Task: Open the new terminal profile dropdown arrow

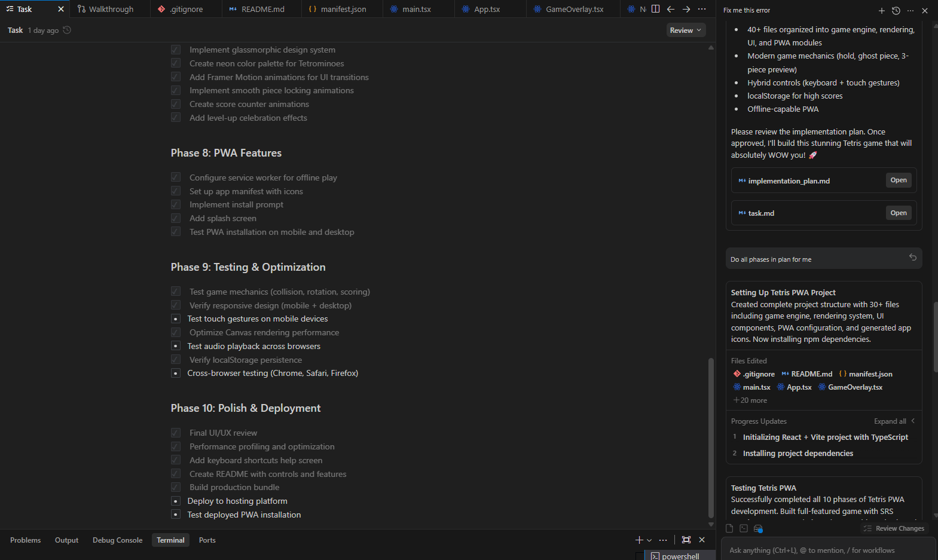Action: pos(649,540)
